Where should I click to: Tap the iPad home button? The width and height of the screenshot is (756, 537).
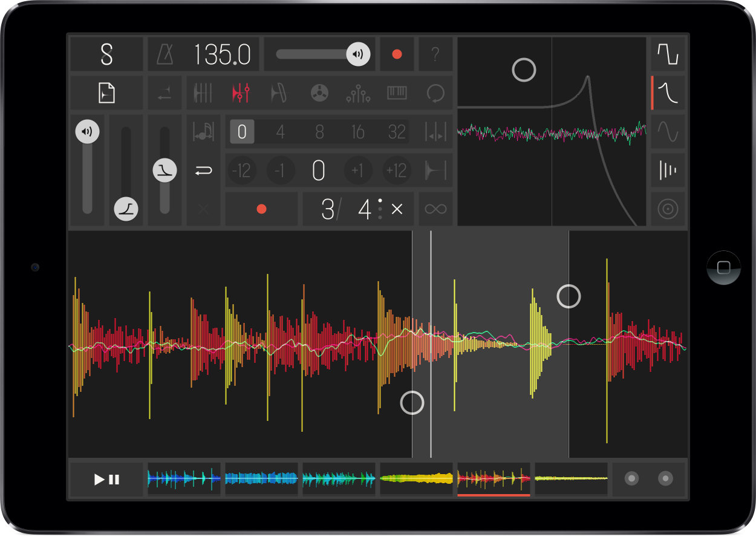point(723,267)
